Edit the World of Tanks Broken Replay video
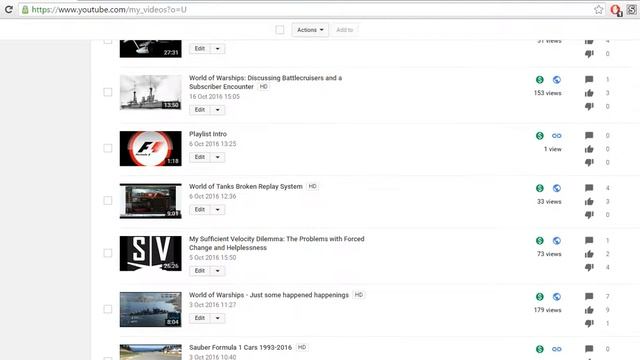 (200, 209)
